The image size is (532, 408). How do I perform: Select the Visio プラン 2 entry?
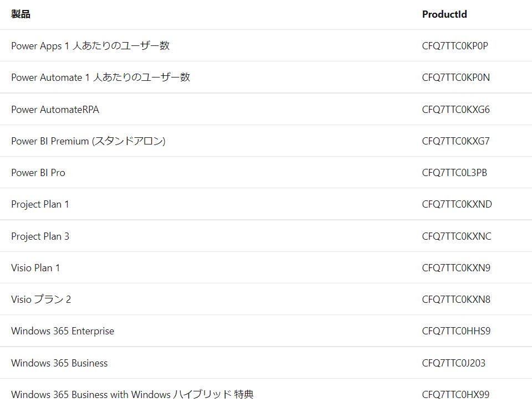point(41,299)
